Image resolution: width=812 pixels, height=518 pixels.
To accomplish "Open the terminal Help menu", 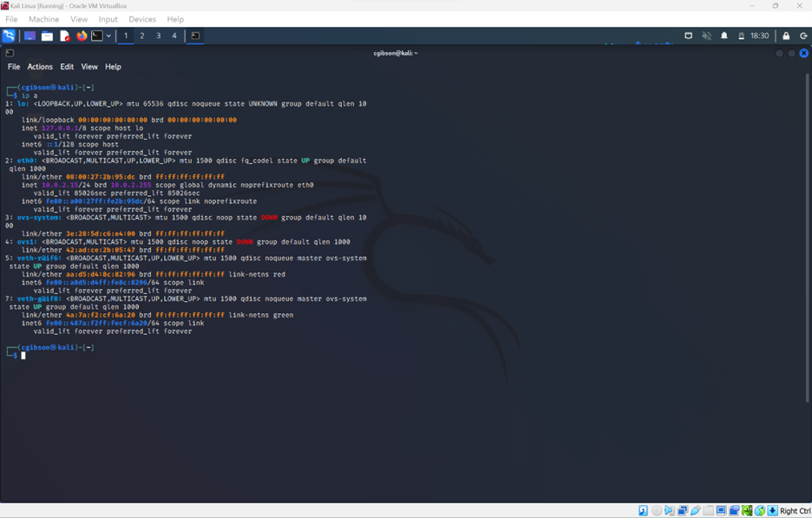I will [113, 67].
